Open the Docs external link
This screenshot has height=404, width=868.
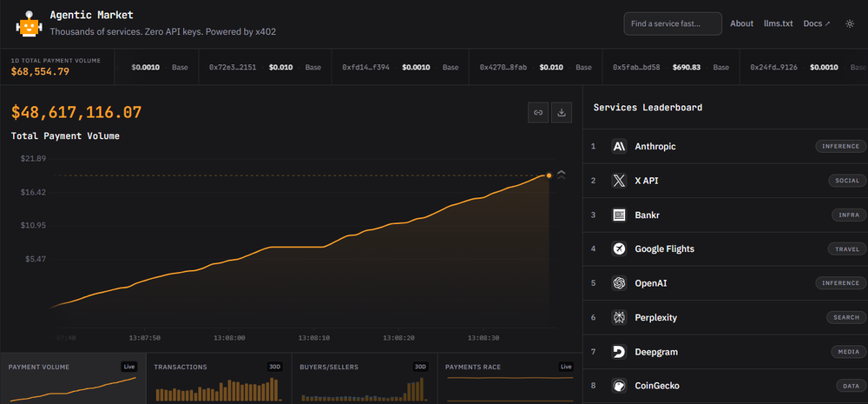click(x=817, y=23)
